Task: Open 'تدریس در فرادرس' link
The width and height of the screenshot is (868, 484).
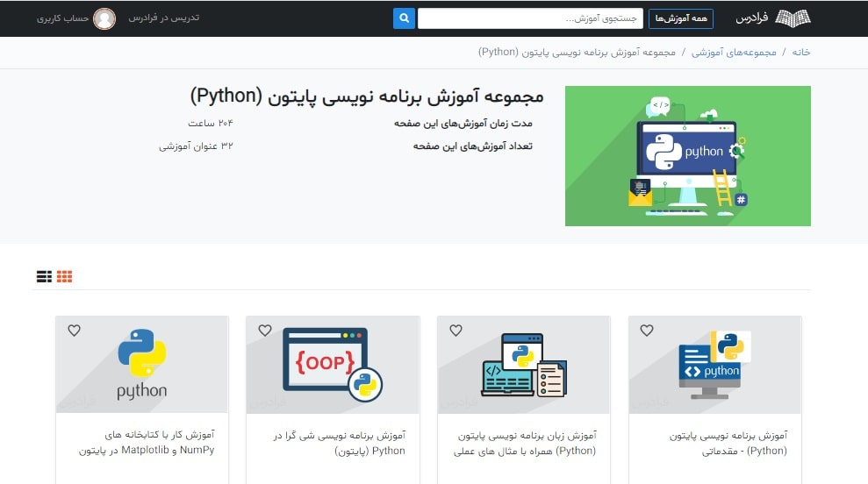Action: 164,18
